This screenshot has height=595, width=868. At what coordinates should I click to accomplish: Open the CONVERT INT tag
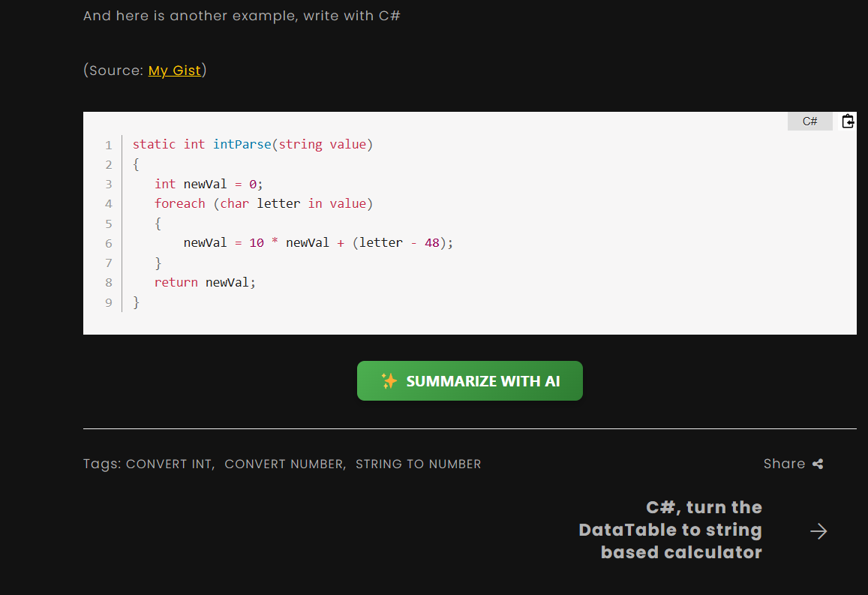click(169, 464)
